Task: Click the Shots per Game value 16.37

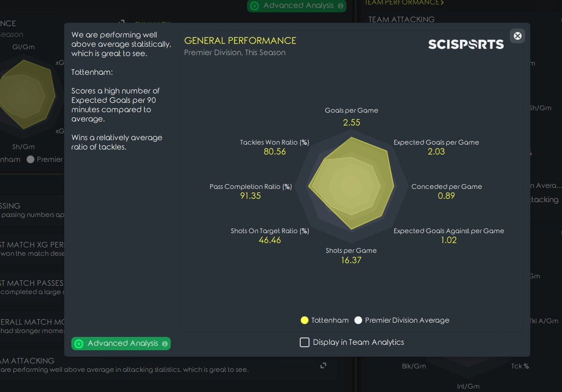Action: click(351, 260)
